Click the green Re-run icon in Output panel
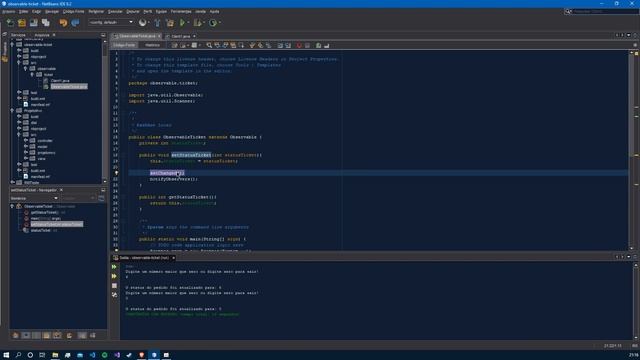640x360 pixels. point(114,267)
